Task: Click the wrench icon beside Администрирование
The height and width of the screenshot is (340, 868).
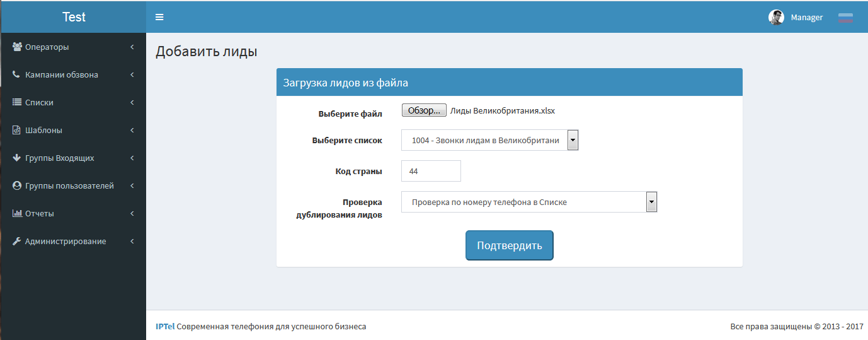Action: [17, 241]
